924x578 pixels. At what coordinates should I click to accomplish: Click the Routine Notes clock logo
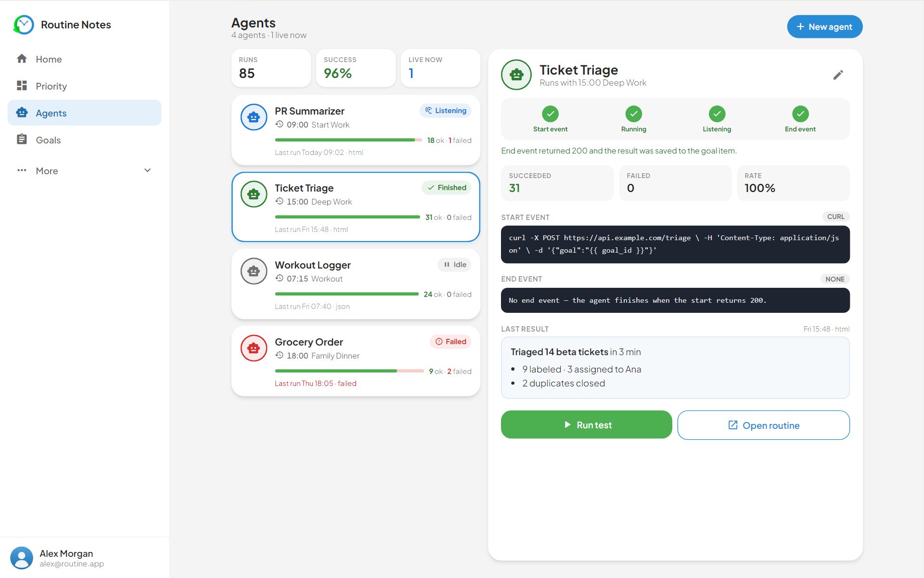pyautogui.click(x=23, y=25)
